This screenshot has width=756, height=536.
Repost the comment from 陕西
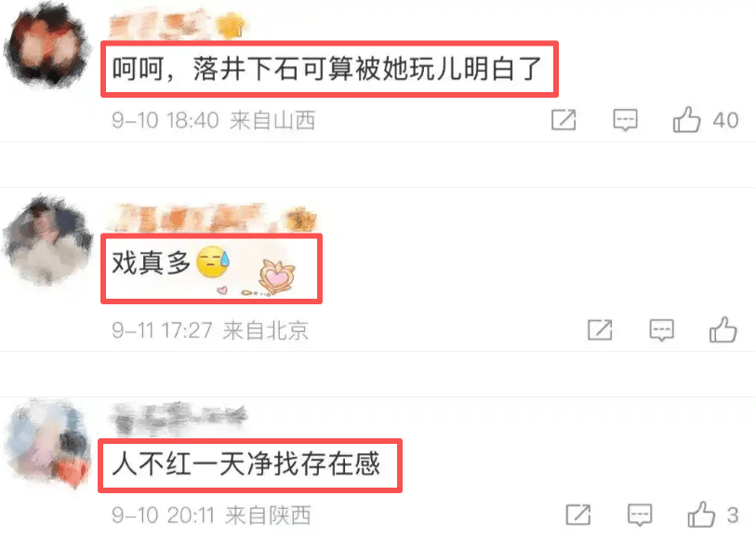point(578,515)
